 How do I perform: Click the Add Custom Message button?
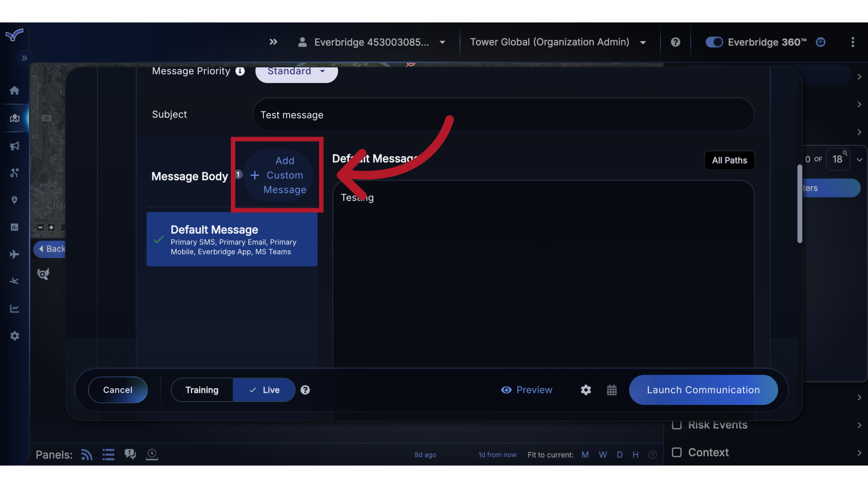[x=277, y=175]
